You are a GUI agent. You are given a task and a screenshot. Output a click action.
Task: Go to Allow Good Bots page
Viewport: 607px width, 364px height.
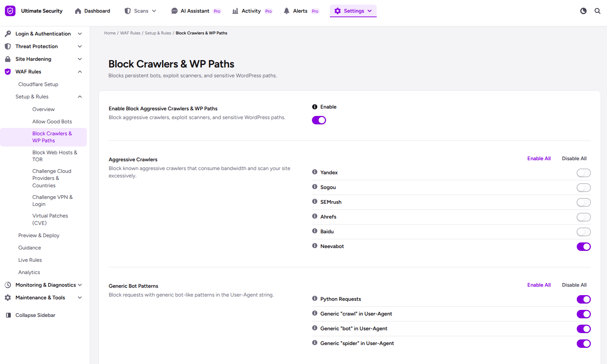(x=52, y=122)
